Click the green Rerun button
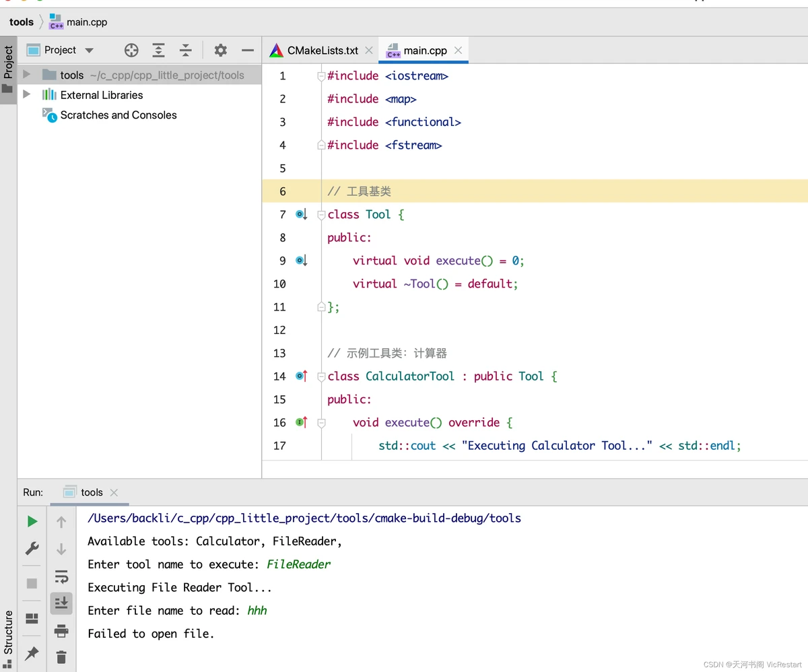The image size is (808, 672). 32,522
